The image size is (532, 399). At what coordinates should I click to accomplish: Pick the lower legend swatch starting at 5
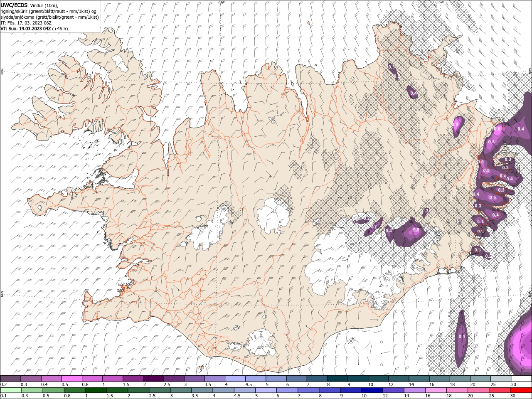(x=266, y=390)
